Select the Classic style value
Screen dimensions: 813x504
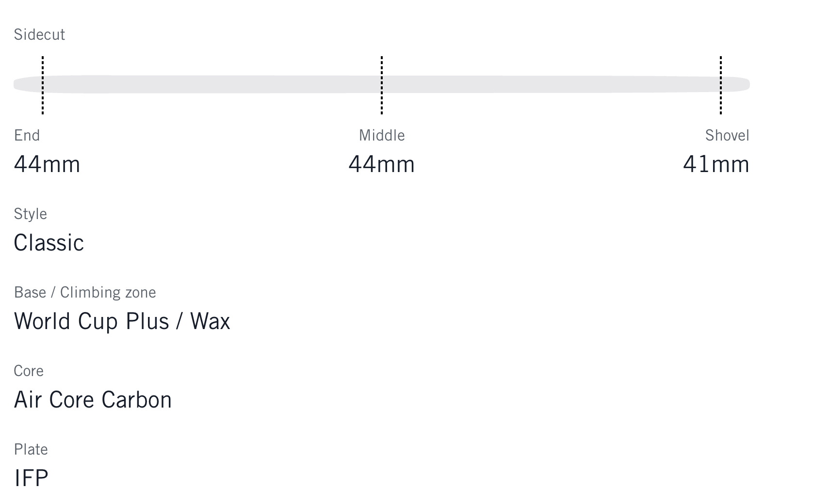click(x=49, y=243)
